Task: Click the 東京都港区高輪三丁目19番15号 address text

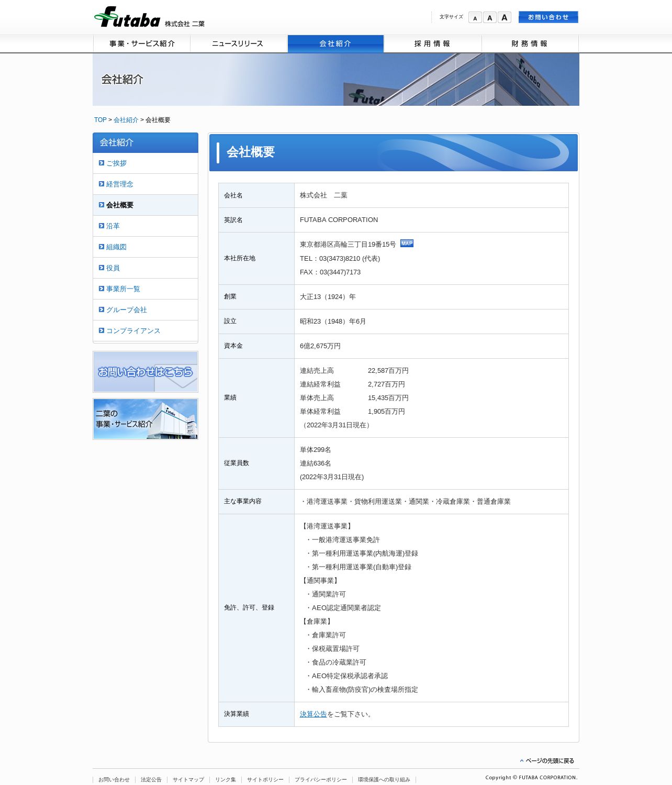Action: tap(348, 245)
